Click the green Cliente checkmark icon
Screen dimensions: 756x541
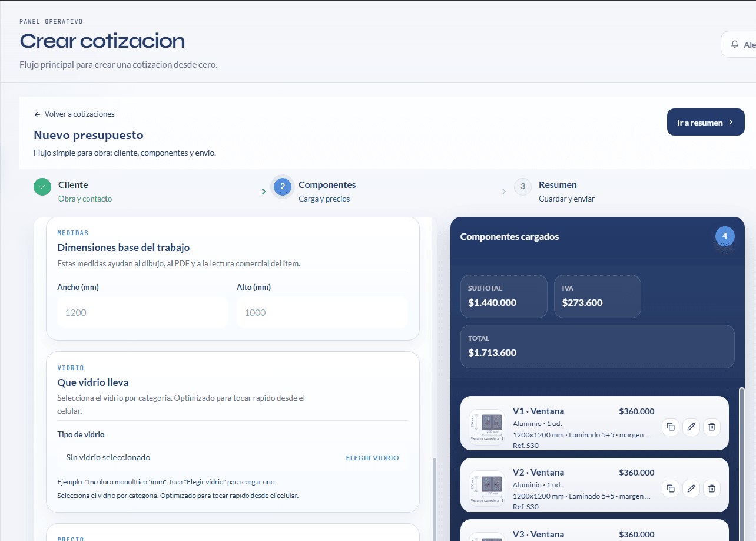[x=42, y=187]
